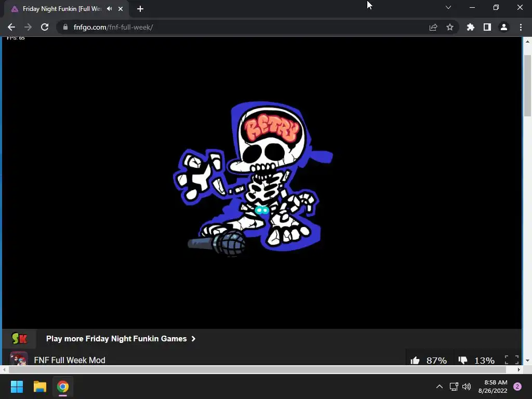Open the Windows Start menu
This screenshot has height=399, width=532.
(17, 387)
